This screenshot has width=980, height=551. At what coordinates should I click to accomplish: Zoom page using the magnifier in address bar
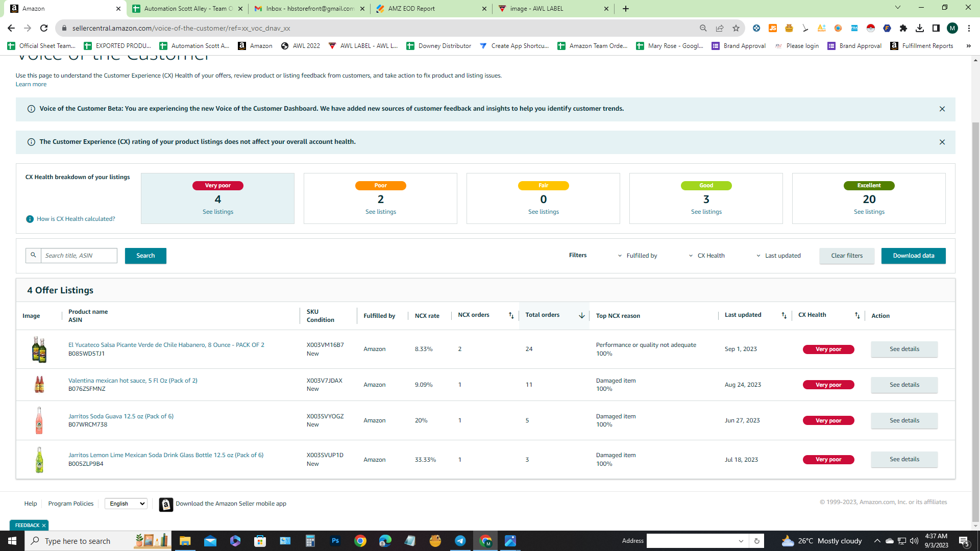703,28
